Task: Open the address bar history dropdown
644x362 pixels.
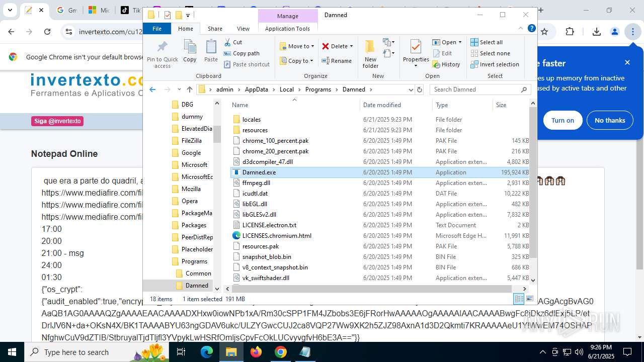Action: (411, 89)
